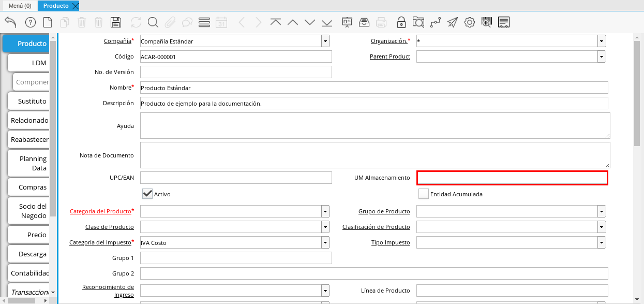Open record search with the magnifier icon
Image resolution: width=644 pixels, height=304 pixels.
[153, 22]
